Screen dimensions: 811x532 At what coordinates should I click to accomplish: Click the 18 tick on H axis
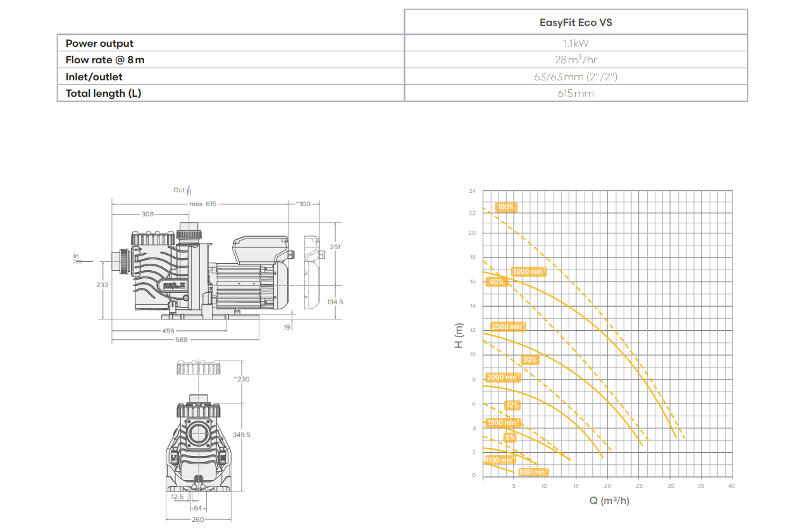click(x=472, y=257)
